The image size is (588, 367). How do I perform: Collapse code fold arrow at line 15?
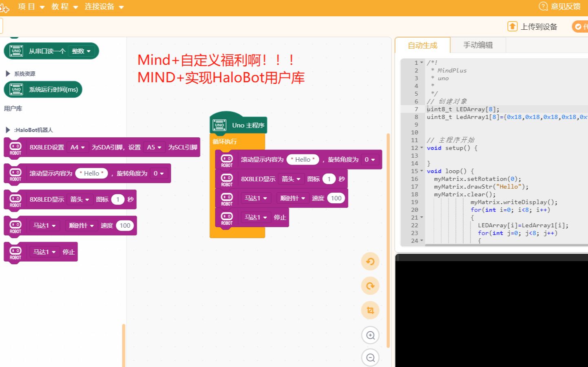coord(422,171)
